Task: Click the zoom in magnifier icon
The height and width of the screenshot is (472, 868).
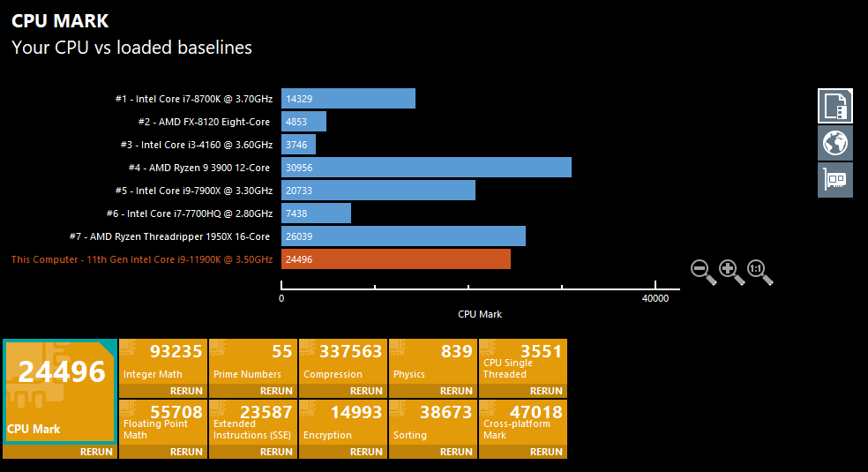Action: [x=731, y=273]
